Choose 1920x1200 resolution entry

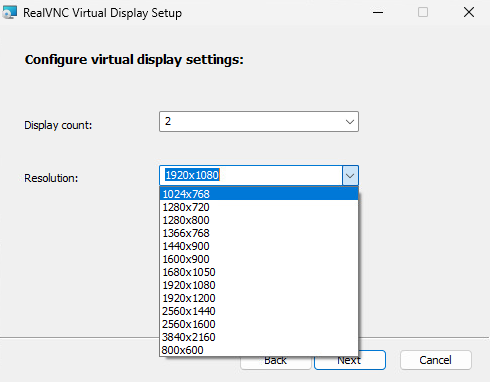[x=259, y=298]
